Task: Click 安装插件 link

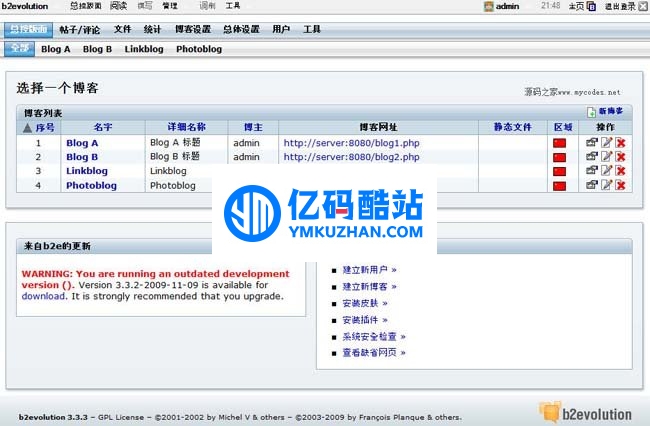Action: [365, 320]
